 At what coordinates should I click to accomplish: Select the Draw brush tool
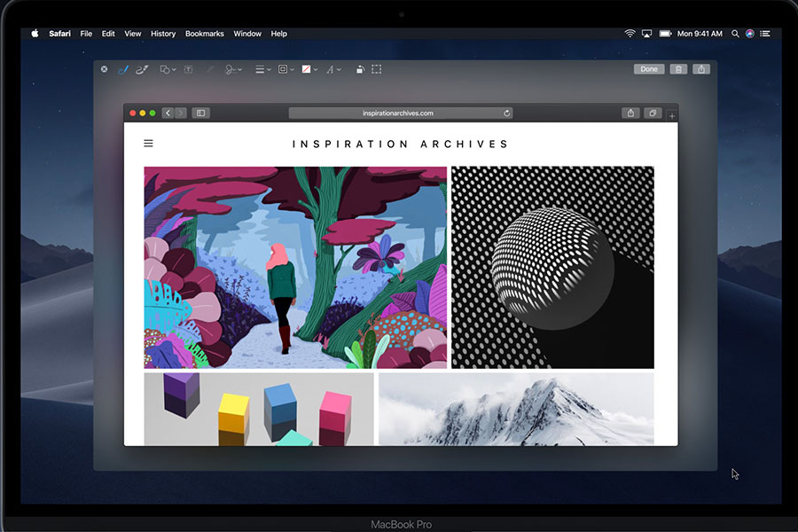pos(142,69)
